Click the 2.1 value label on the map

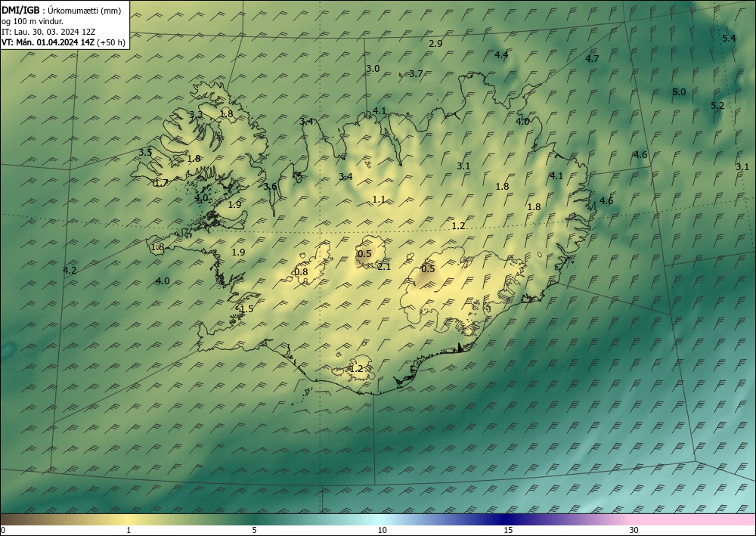click(x=384, y=267)
